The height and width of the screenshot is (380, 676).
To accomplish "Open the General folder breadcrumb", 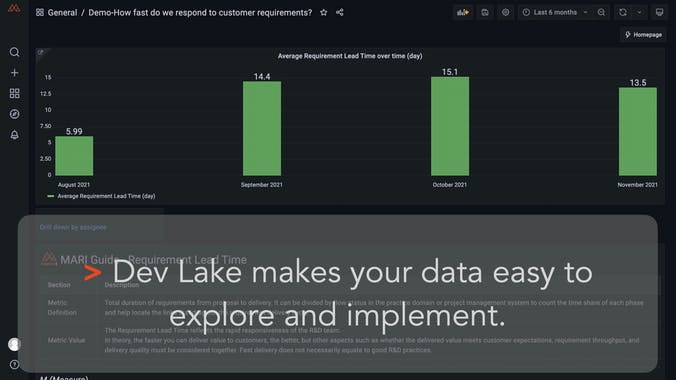I will click(x=63, y=13).
